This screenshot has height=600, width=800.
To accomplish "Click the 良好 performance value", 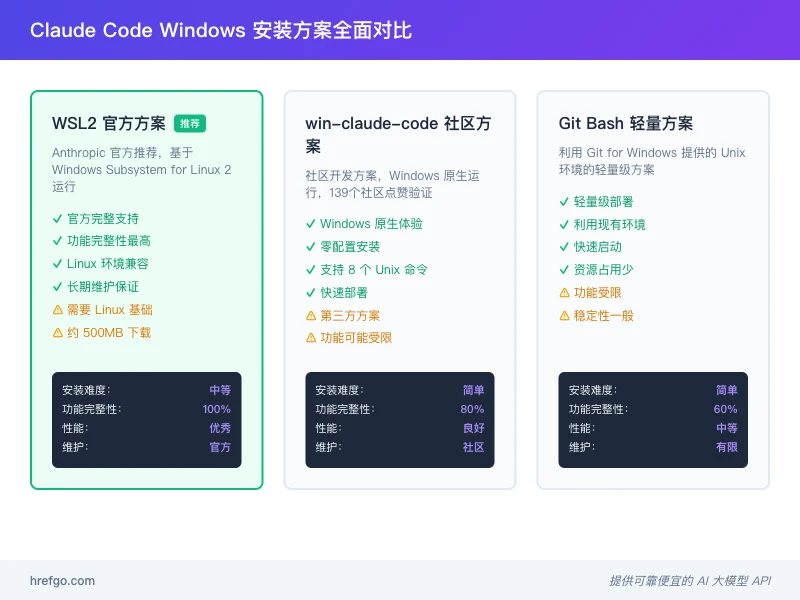I will click(473, 428).
